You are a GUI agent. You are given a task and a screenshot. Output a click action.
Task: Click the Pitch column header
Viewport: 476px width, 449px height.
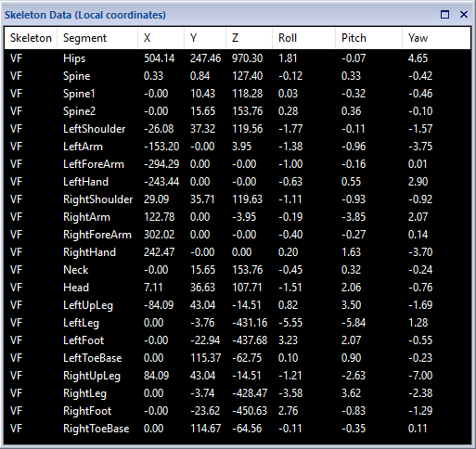(368, 38)
